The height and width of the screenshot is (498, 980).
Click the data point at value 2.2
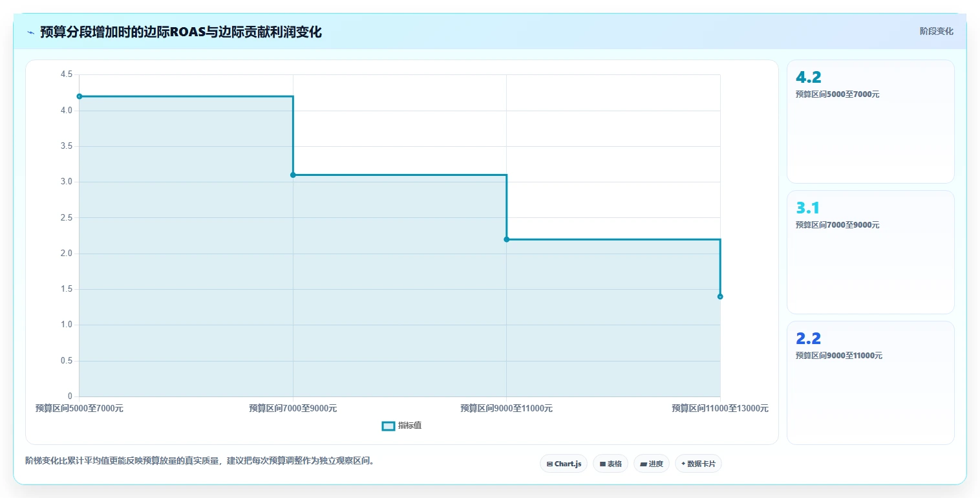[506, 239]
